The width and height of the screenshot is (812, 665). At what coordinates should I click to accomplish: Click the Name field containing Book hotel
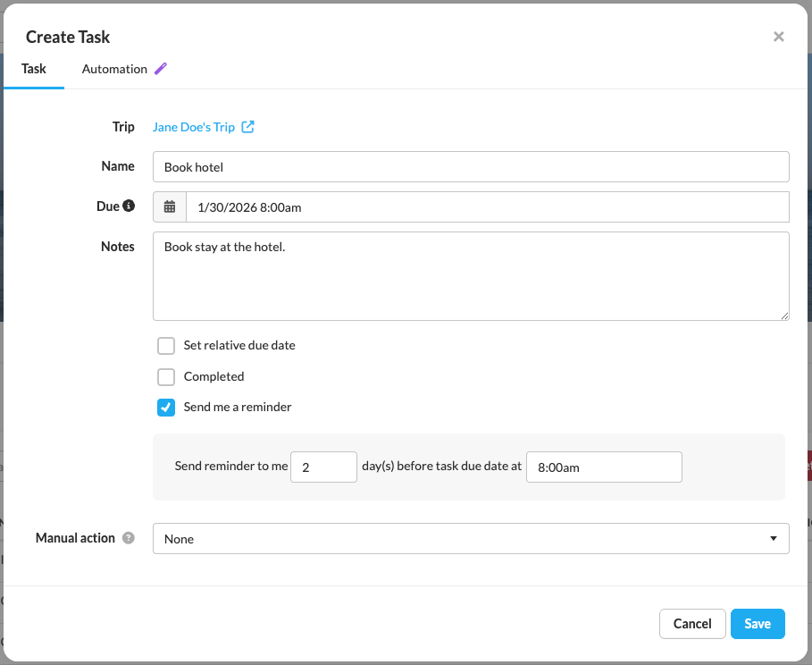pos(471,167)
